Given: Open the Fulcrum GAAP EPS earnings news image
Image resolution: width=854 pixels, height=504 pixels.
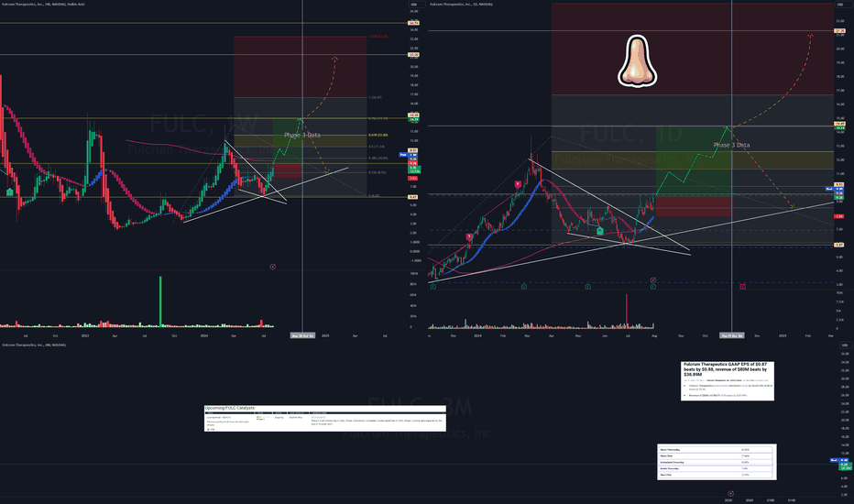Looking at the screenshot, I should pyautogui.click(x=728, y=381).
